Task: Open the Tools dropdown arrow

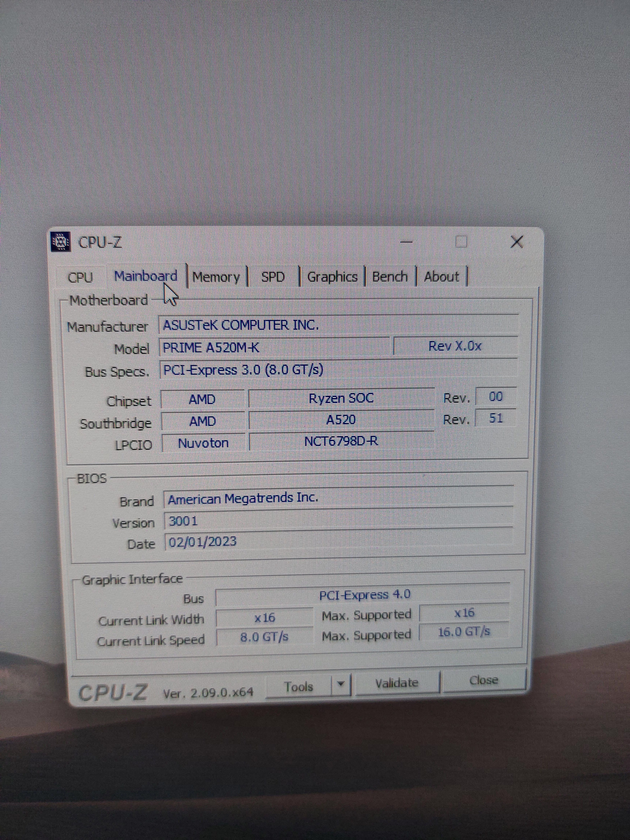Action: point(341,684)
